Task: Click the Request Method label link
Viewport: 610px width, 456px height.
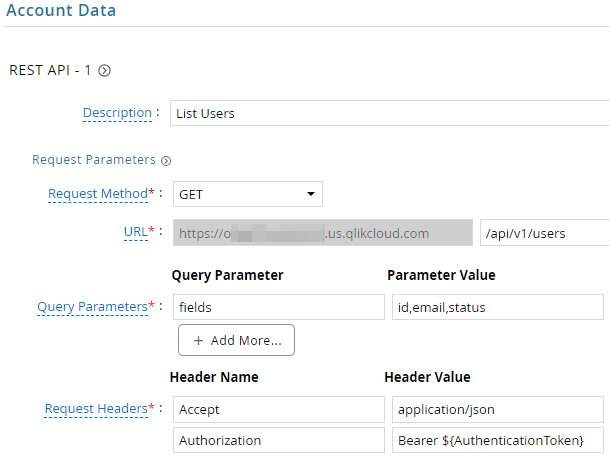Action: (98, 193)
